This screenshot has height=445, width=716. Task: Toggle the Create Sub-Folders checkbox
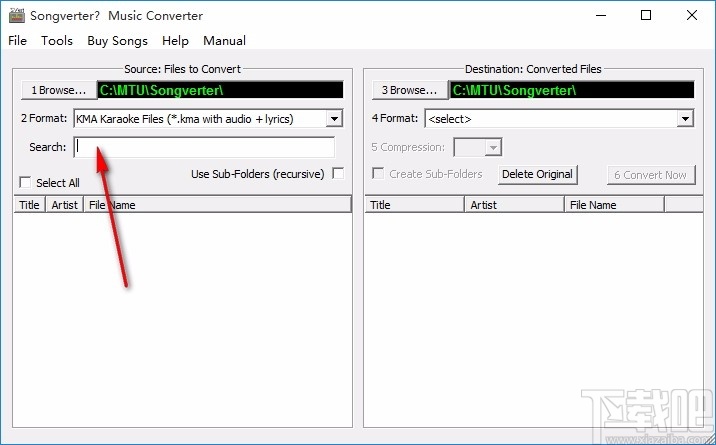pyautogui.click(x=378, y=173)
